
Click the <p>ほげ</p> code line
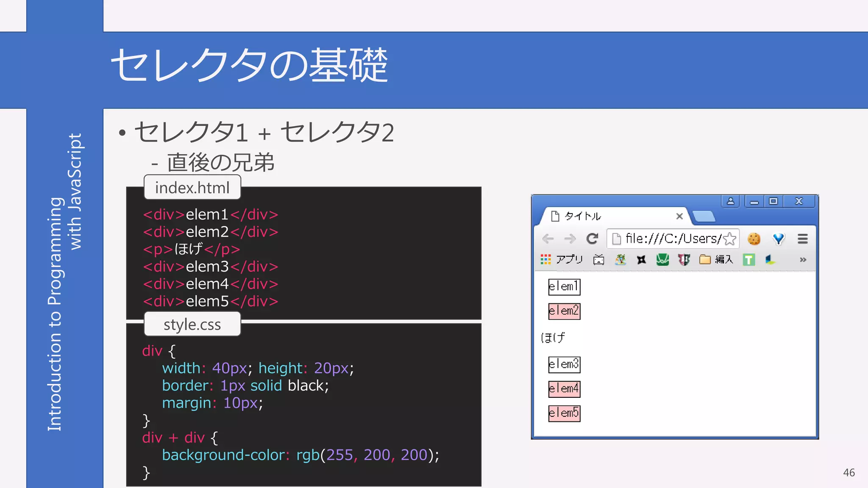tap(192, 249)
